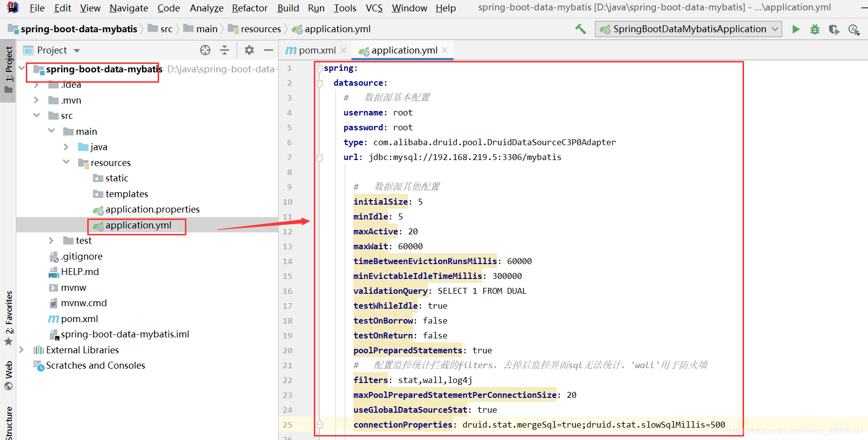
Task: Fold the spring block on line 1
Action: click(x=320, y=68)
